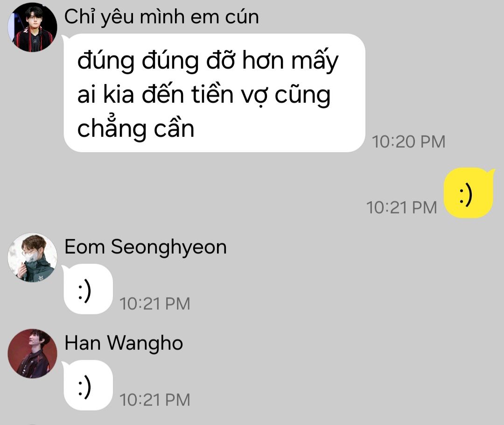Tap the timestamp next to Han Wangho's message
Screen dimensions: 504x425
click(x=154, y=400)
